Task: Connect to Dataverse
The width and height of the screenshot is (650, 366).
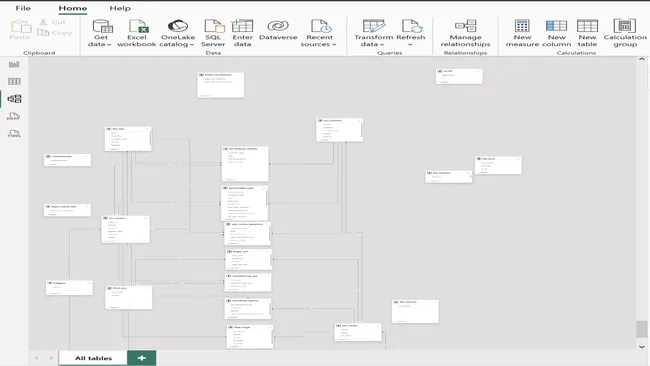Action: pyautogui.click(x=278, y=30)
